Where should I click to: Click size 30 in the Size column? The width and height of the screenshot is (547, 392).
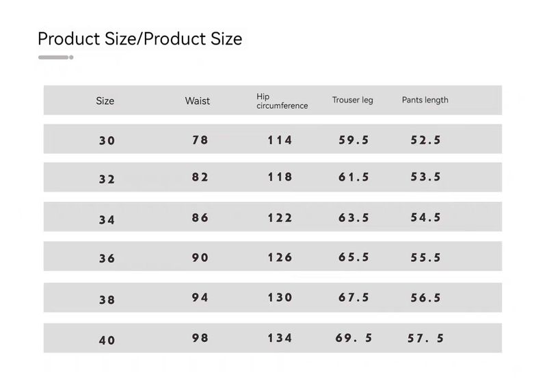[x=107, y=140]
